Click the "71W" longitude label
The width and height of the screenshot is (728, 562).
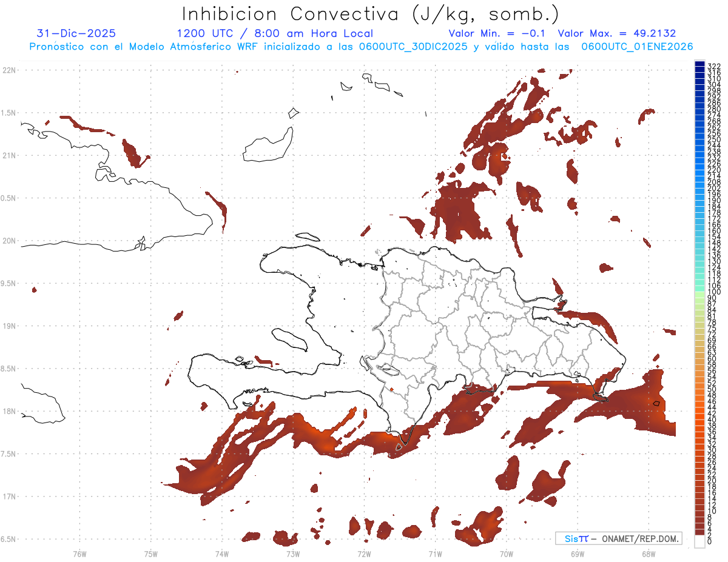[x=435, y=553]
